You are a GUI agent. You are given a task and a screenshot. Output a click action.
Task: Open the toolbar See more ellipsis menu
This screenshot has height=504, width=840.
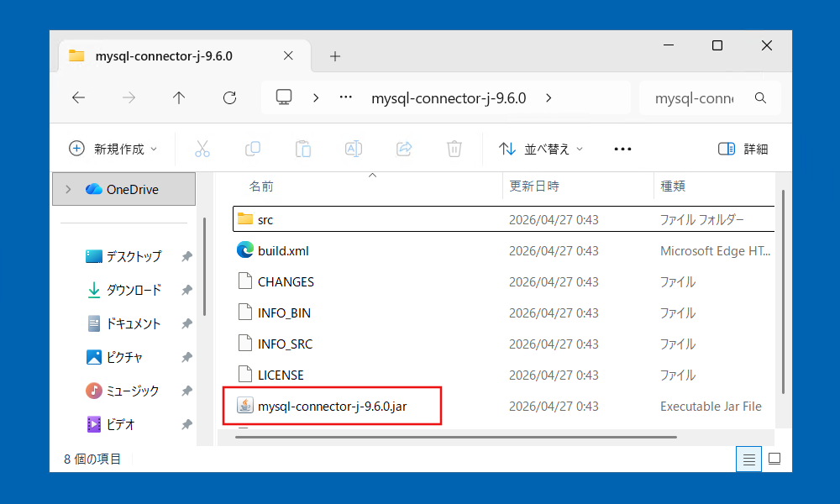(622, 149)
